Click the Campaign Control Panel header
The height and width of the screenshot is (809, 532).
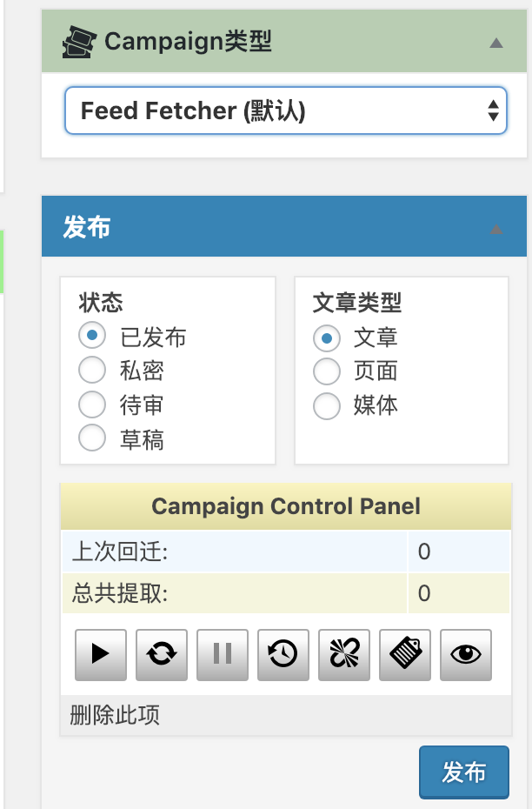286,506
